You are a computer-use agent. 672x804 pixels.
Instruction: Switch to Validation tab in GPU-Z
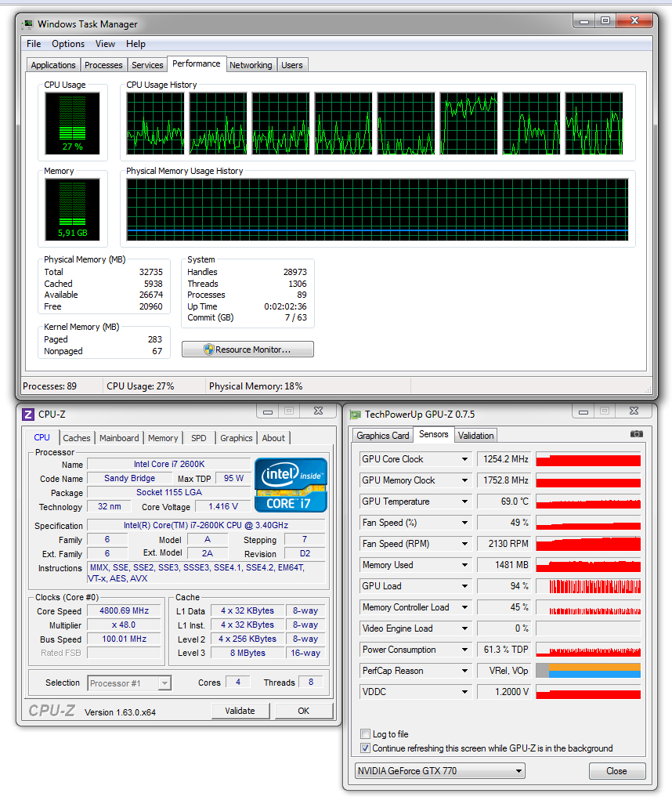tap(475, 436)
